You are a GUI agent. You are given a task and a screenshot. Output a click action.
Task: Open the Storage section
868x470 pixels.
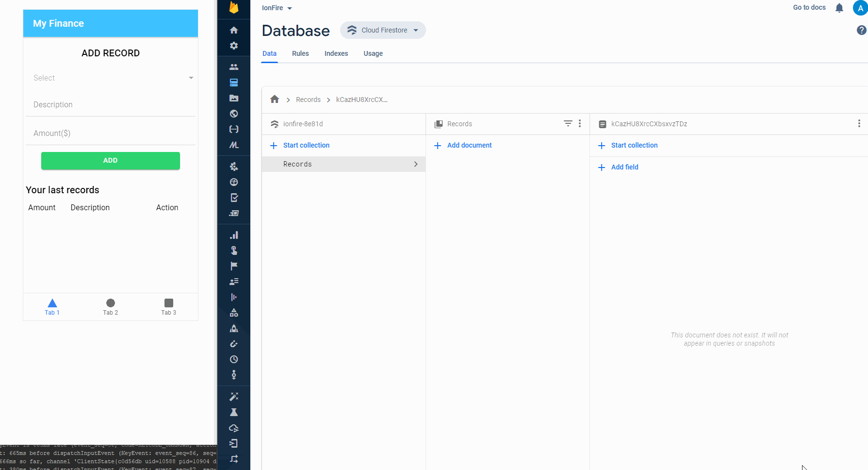coord(234,98)
